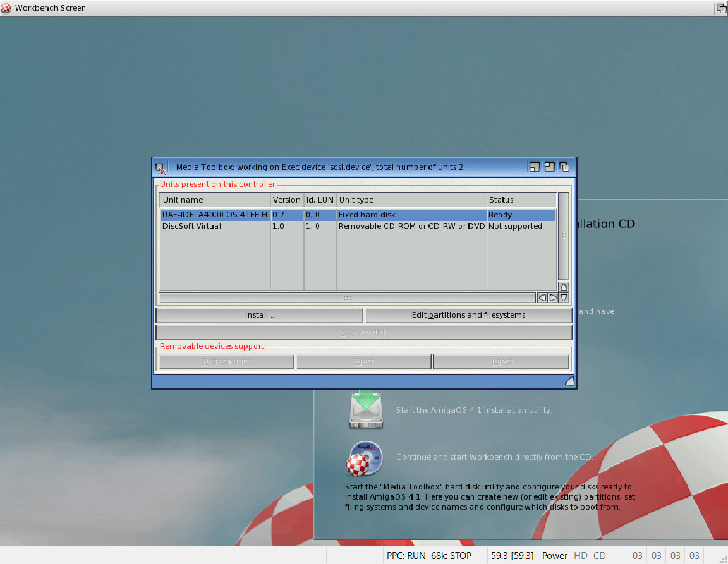
Task: Click the greyed-out Save to disk button
Action: pos(364,332)
